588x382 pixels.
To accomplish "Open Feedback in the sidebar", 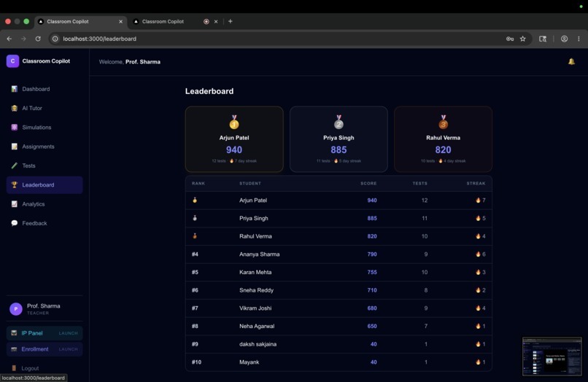I will (x=45, y=223).
